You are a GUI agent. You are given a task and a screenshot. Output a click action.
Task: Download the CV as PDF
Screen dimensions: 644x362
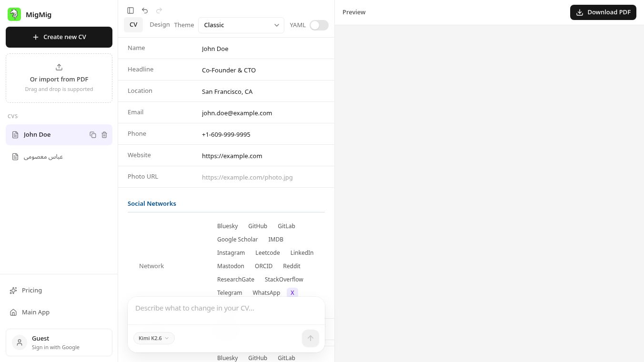tap(603, 12)
